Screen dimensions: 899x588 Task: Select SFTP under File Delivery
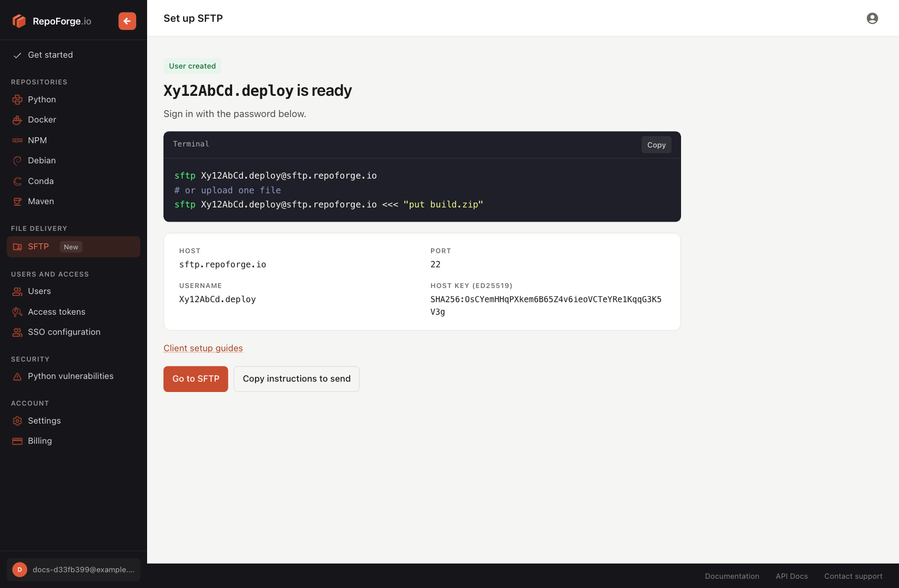74,247
